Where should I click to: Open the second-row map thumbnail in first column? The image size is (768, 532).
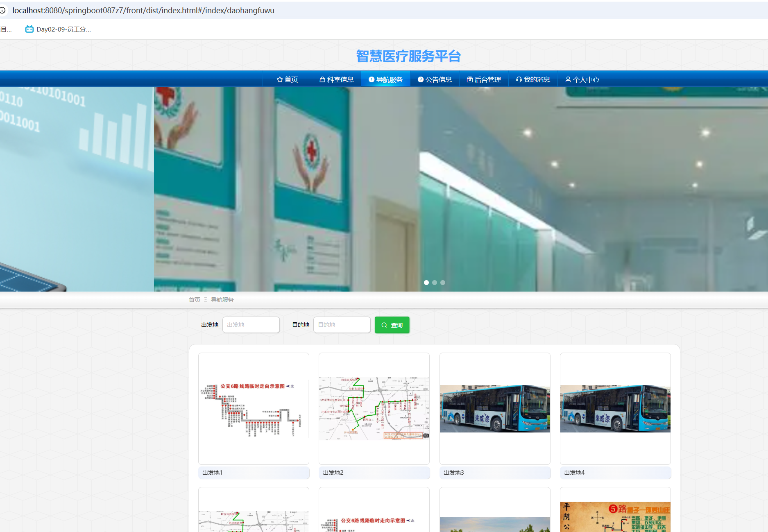pos(254,510)
